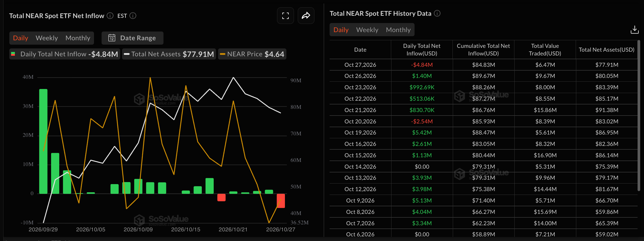
Task: Click the $91.38M net assets cell
Action: [x=607, y=110]
